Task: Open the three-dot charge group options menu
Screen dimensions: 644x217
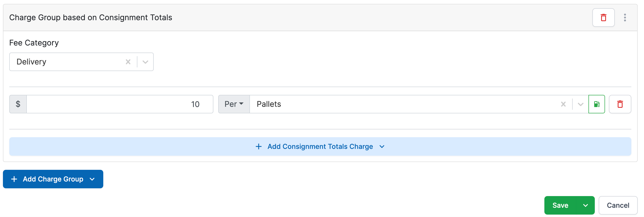Action: [x=625, y=18]
